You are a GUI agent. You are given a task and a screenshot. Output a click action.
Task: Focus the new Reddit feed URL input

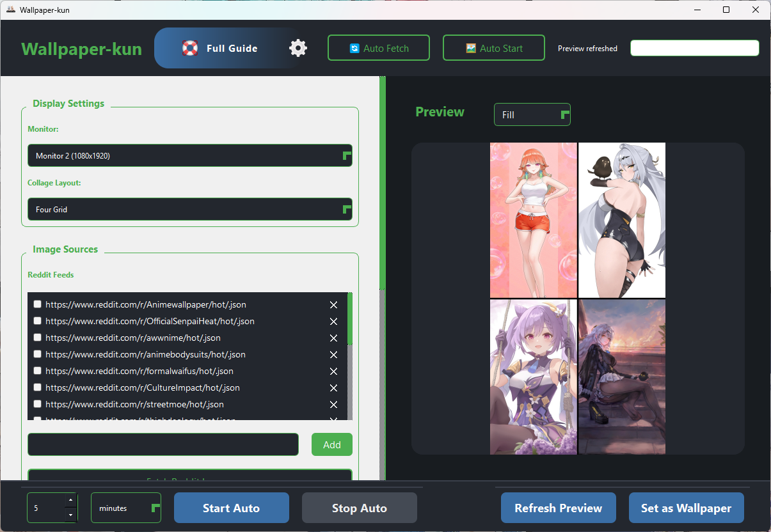click(163, 444)
